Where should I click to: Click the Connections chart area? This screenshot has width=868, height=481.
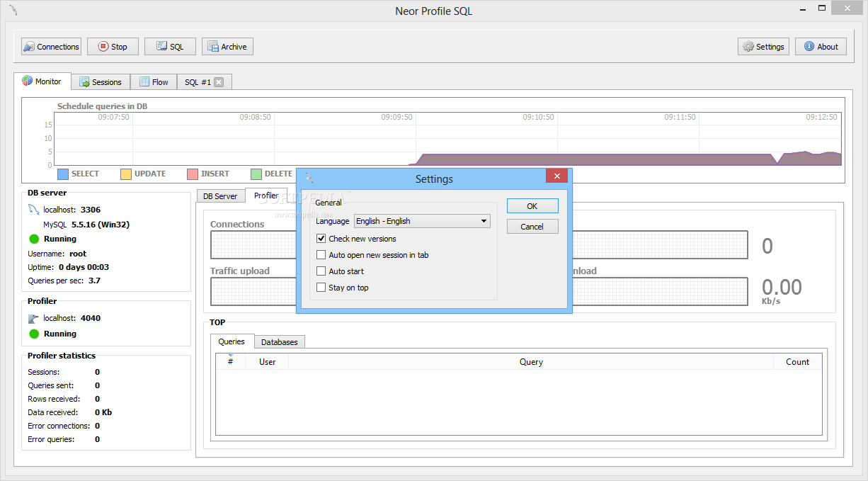pyautogui.click(x=253, y=245)
